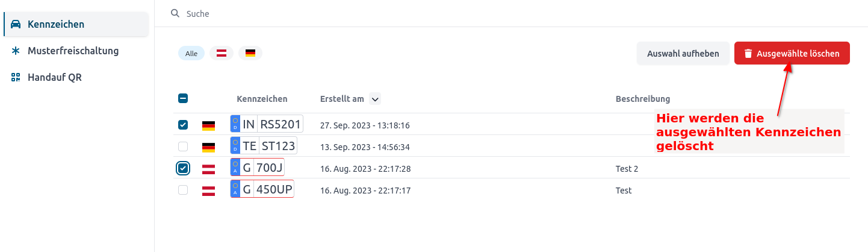This screenshot has height=252, width=868.
Task: Filter by German flag chip
Action: pos(250,53)
